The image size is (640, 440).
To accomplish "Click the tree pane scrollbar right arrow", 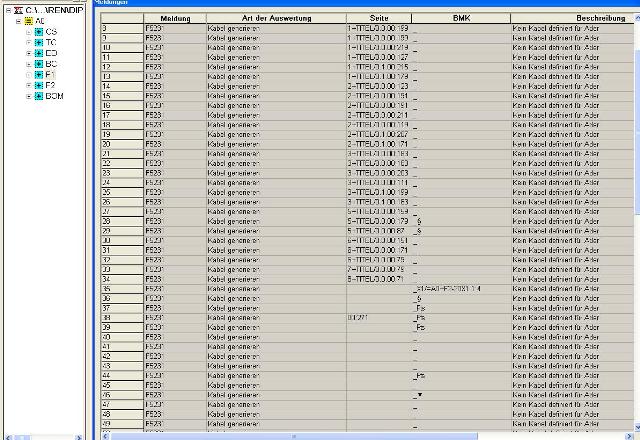I will point(79,438).
